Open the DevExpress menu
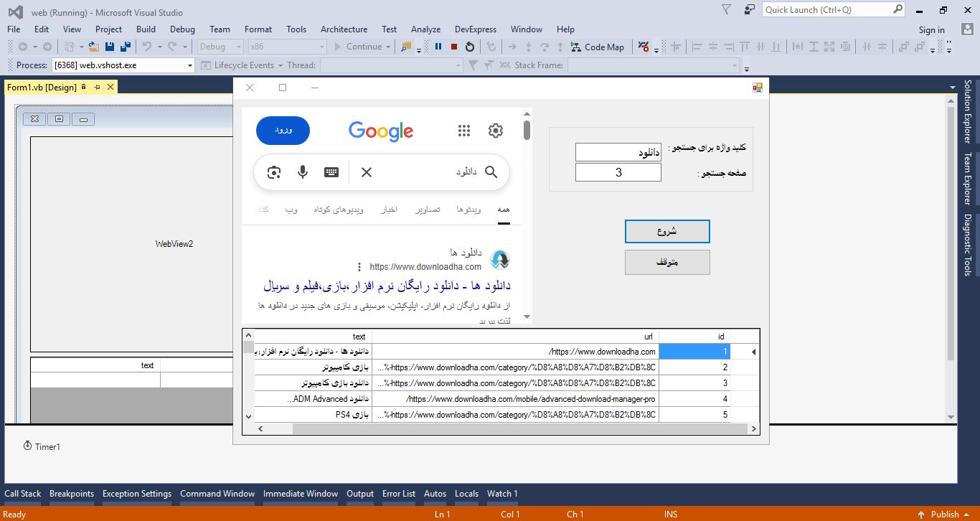Viewport: 980px width, 521px height. coord(475,29)
